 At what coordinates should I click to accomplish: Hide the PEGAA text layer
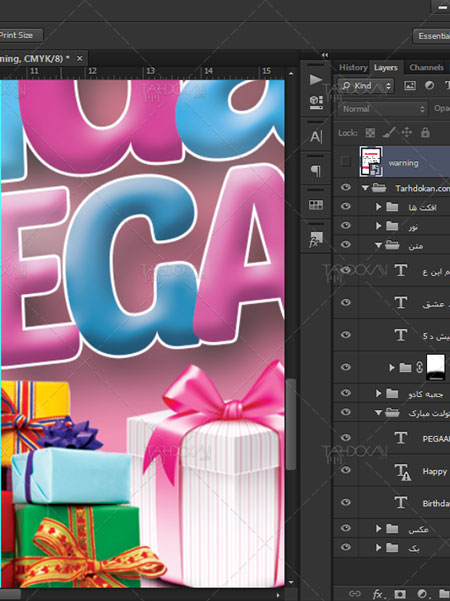[x=345, y=437]
